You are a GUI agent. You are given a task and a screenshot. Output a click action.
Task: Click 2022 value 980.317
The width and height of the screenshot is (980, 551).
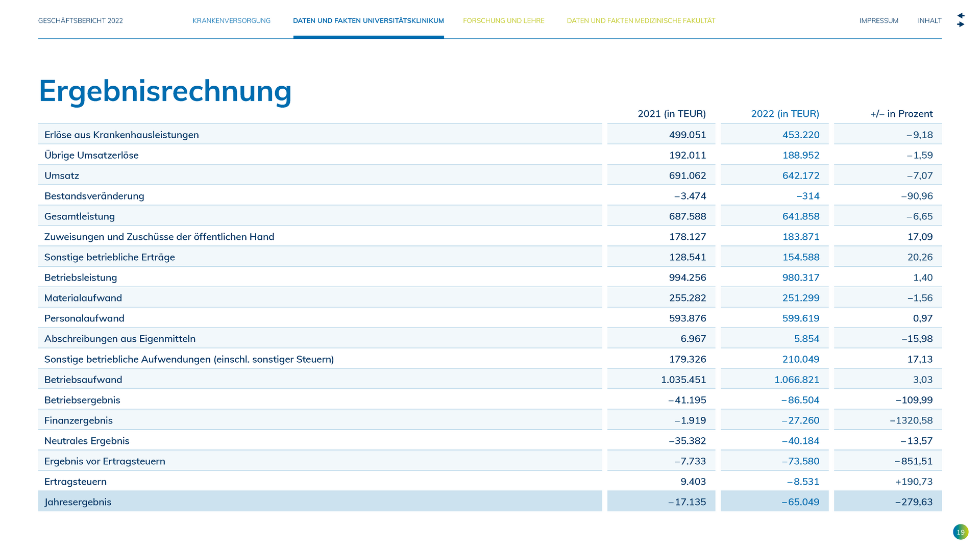(801, 278)
